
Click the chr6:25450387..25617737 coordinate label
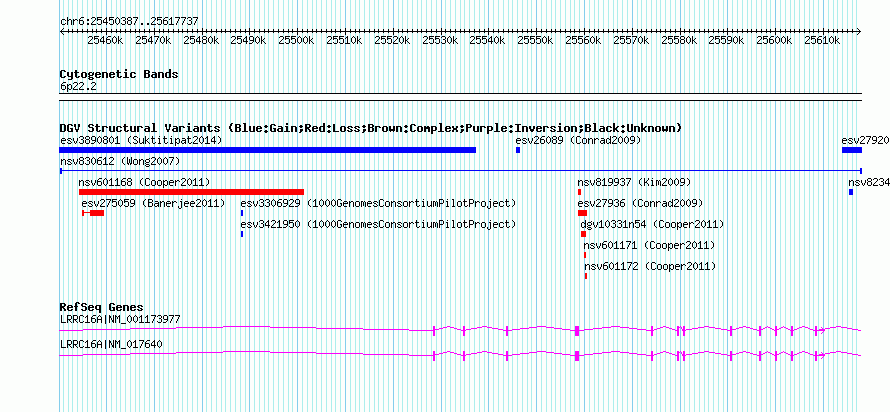pos(129,22)
